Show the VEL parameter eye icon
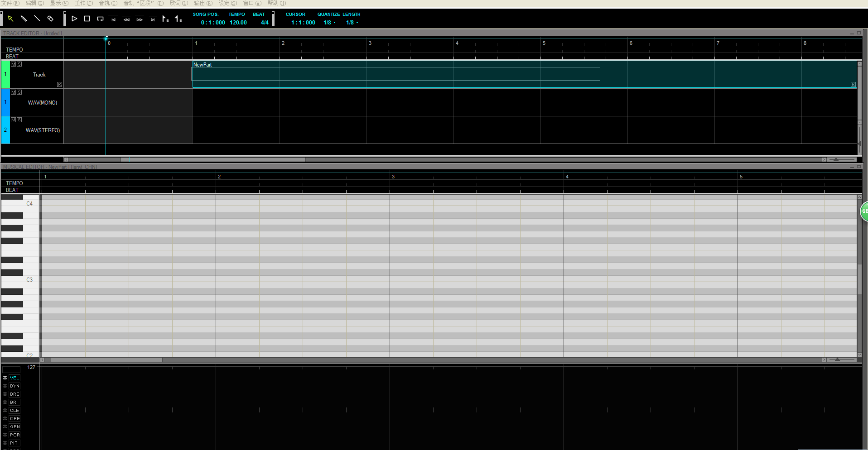868x450 pixels. coord(5,378)
